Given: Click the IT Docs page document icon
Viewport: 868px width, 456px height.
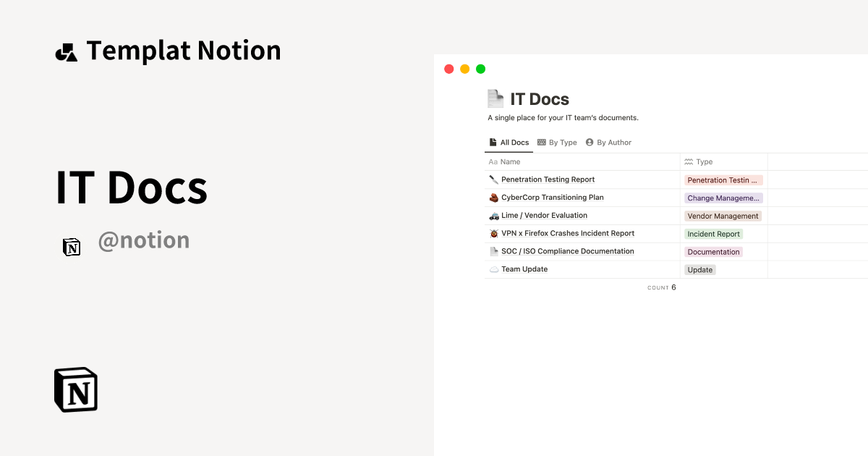Looking at the screenshot, I should click(x=496, y=98).
